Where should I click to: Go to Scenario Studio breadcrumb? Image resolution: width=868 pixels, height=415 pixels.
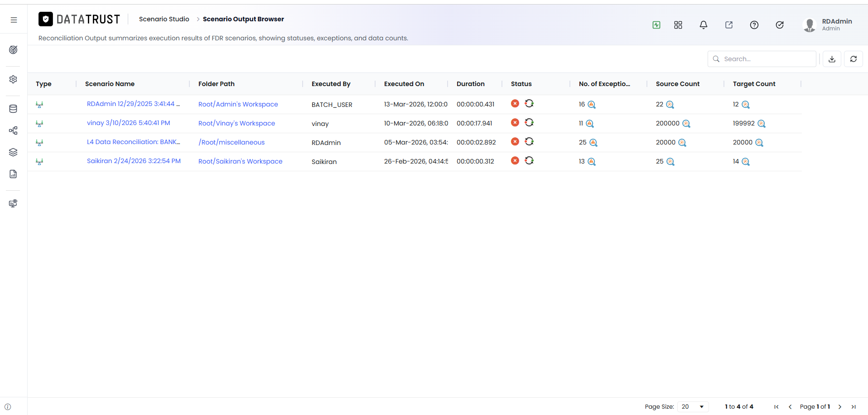coord(164,19)
